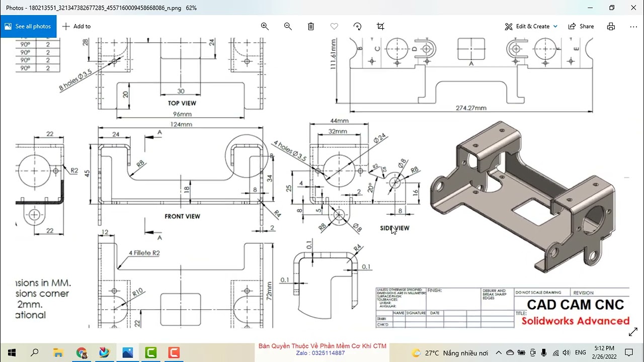Screen dimensions: 644x362
Task: Rotate the photo
Action: (x=357, y=26)
